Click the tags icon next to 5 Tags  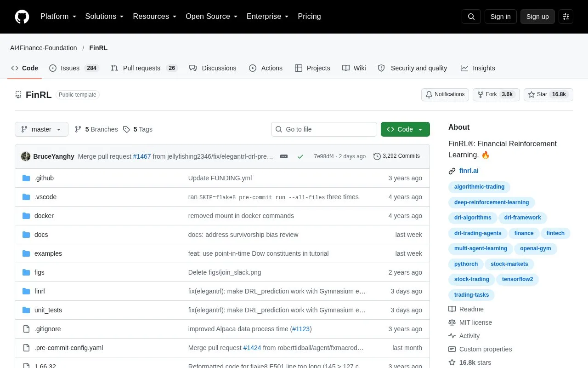click(126, 129)
